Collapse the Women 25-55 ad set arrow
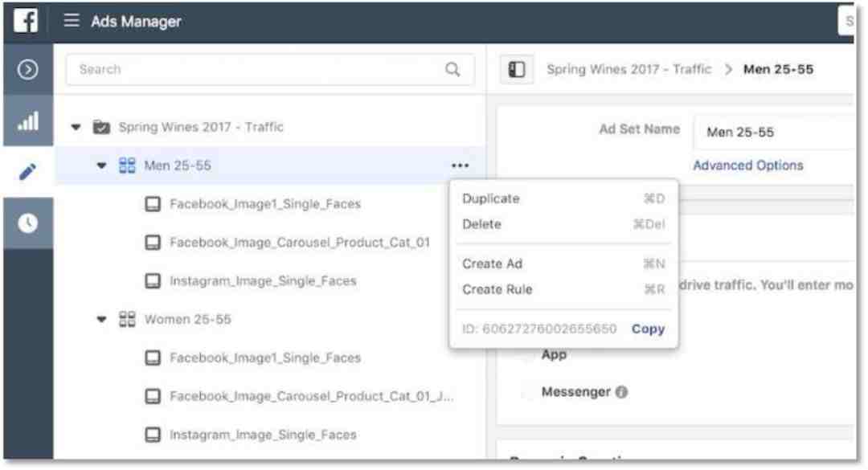Viewport: 868px width, 470px height. tap(101, 320)
